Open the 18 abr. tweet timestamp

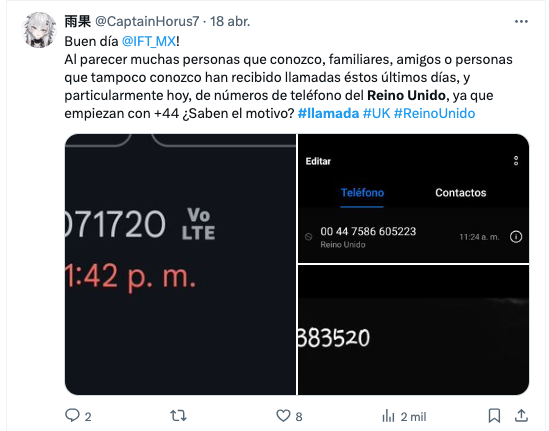(230, 21)
